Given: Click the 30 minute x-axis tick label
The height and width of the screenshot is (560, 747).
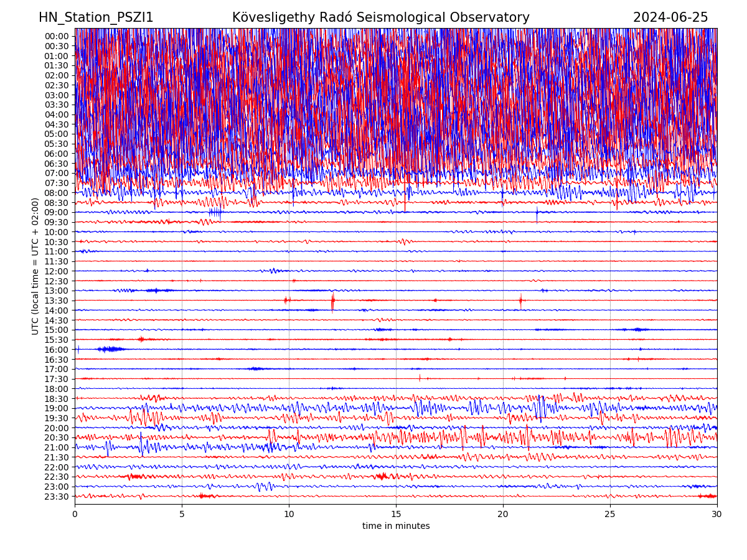Looking at the screenshot, I should pos(717,514).
